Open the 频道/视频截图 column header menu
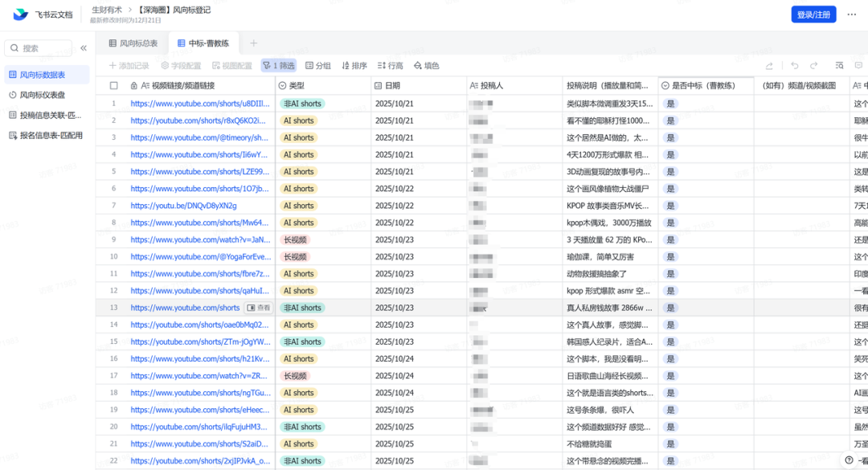 tap(801, 86)
